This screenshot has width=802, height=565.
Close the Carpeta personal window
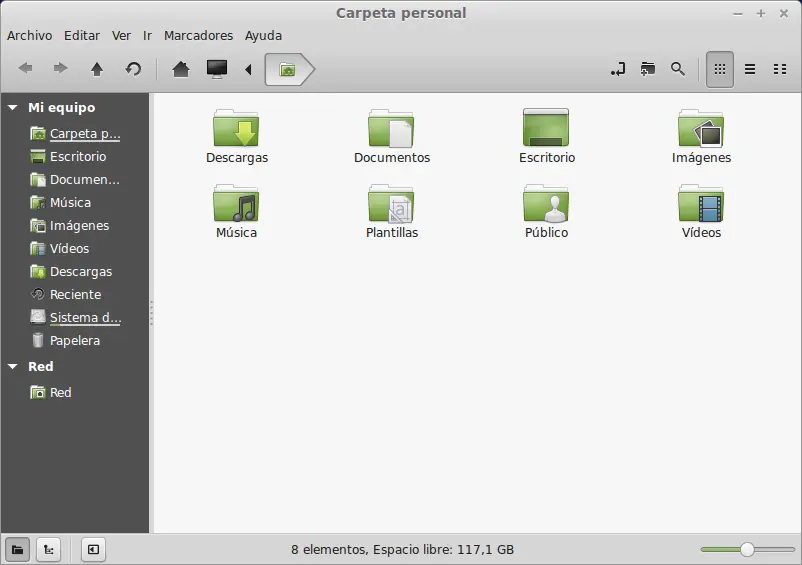[784, 14]
